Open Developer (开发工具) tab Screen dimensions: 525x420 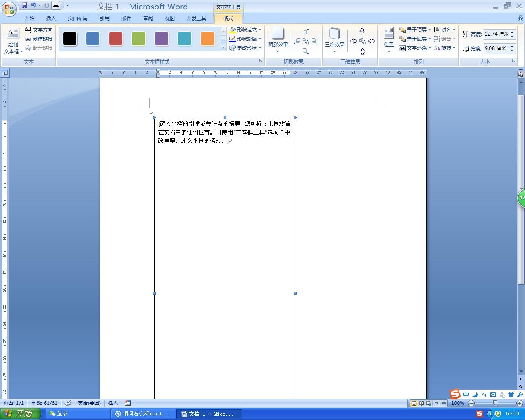click(196, 18)
